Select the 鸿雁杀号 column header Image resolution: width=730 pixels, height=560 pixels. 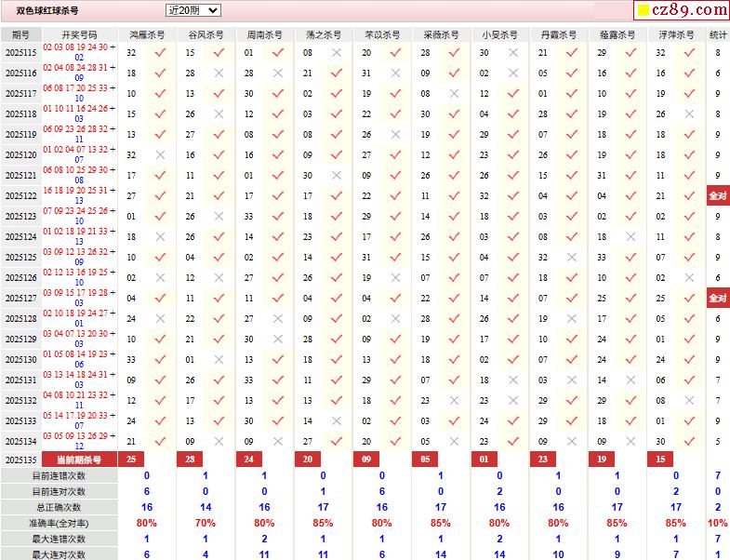coord(147,34)
